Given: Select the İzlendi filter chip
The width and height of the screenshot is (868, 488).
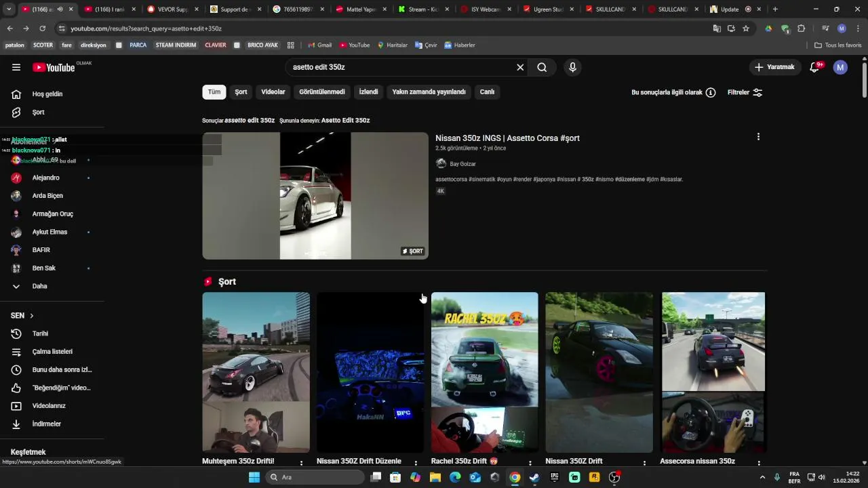Looking at the screenshot, I should click(x=368, y=92).
